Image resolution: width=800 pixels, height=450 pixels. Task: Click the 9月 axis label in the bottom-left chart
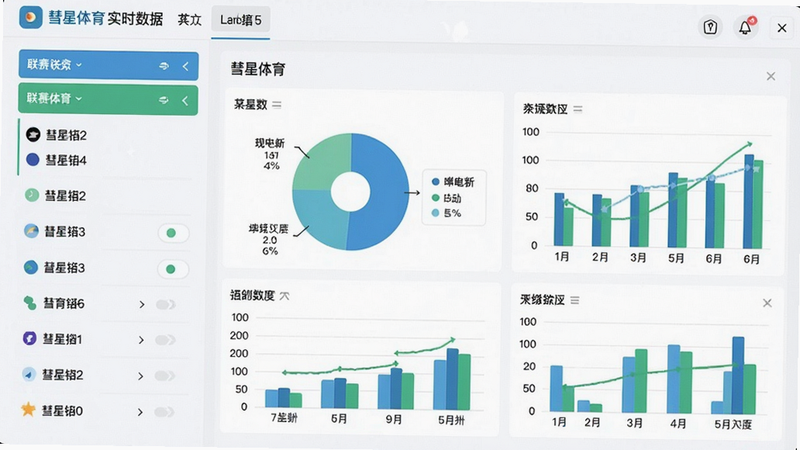[393, 419]
